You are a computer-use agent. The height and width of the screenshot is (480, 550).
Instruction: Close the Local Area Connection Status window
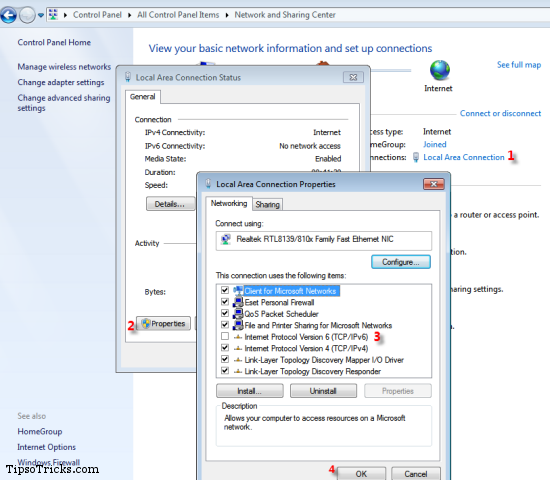(x=353, y=77)
